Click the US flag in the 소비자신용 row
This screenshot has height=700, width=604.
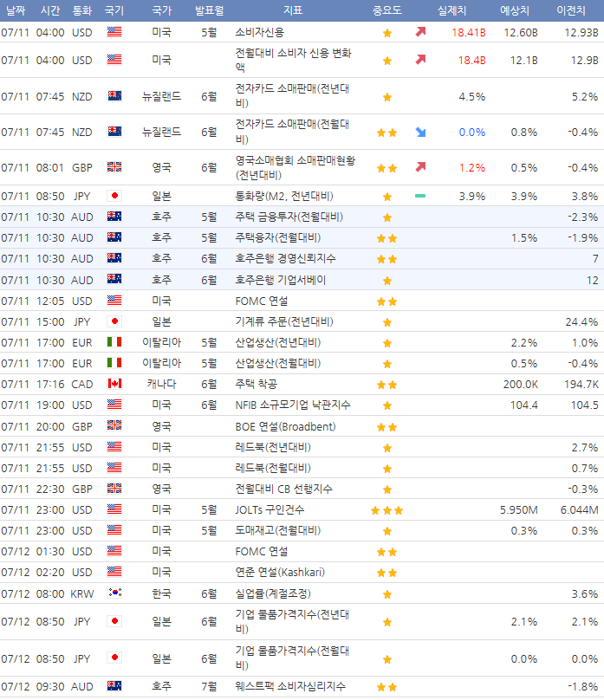point(114,32)
